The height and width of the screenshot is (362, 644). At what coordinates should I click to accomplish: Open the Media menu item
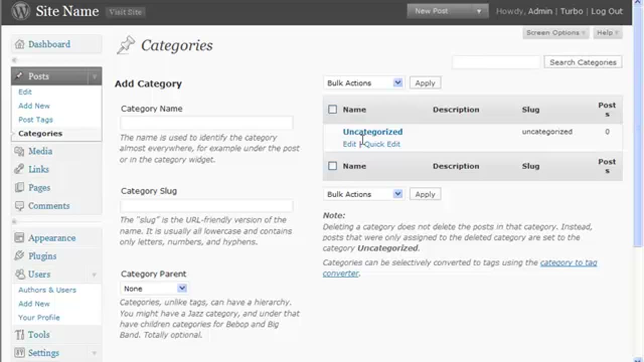[40, 151]
